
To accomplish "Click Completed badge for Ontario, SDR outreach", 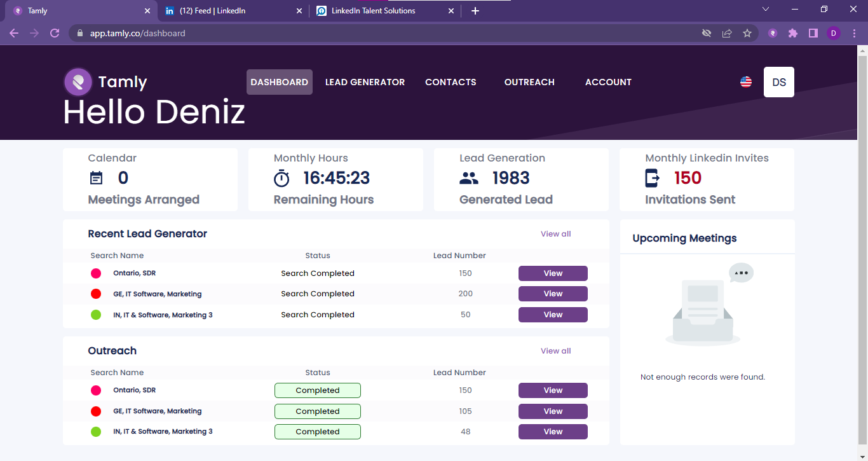I will tap(318, 390).
